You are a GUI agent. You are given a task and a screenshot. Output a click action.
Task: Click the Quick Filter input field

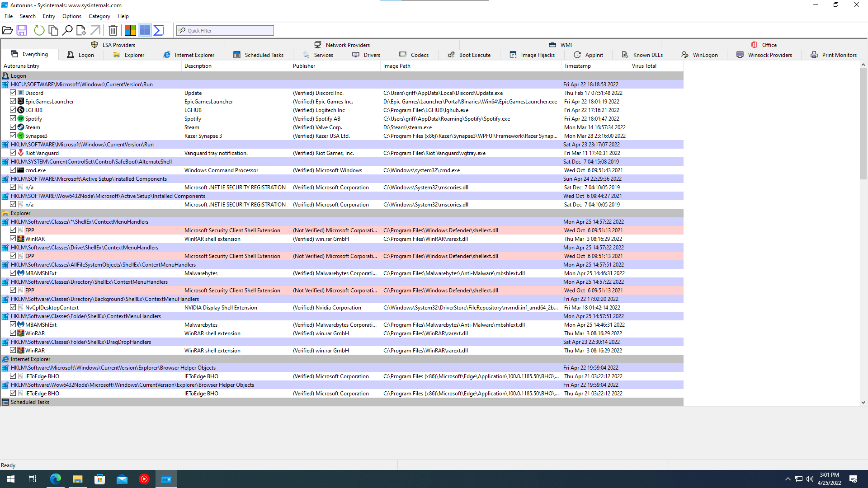225,30
